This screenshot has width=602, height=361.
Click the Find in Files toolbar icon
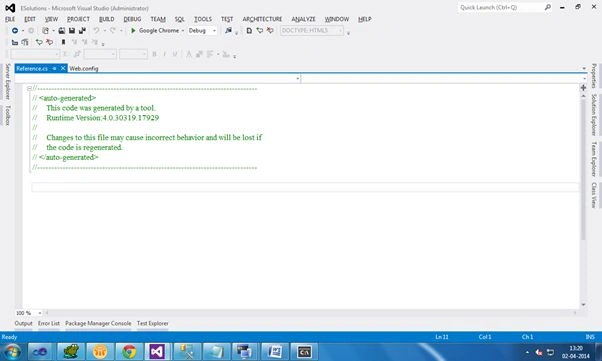point(228,30)
